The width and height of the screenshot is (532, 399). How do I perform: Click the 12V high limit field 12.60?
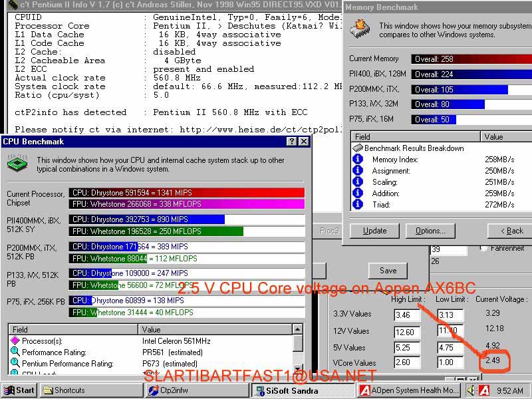pos(407,332)
